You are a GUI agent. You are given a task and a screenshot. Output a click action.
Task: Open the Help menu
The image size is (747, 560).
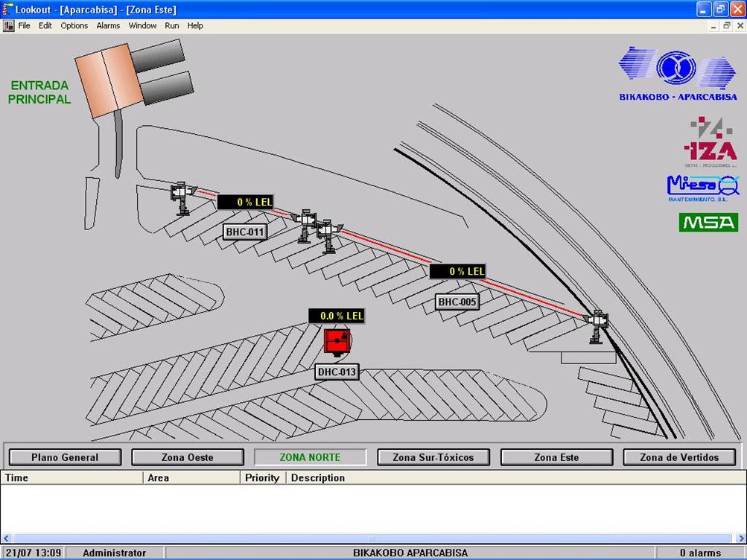195,26
